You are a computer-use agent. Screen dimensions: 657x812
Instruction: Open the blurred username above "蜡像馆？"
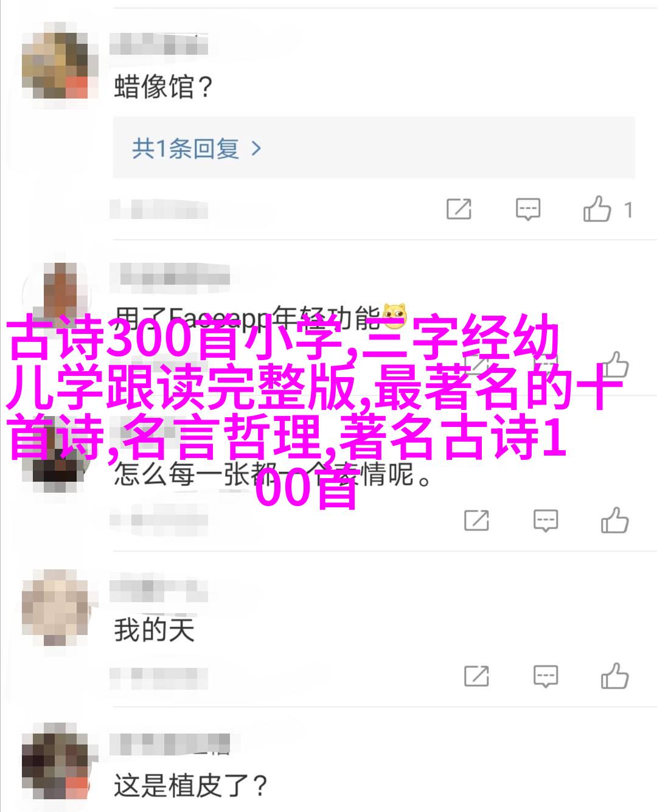[159, 45]
